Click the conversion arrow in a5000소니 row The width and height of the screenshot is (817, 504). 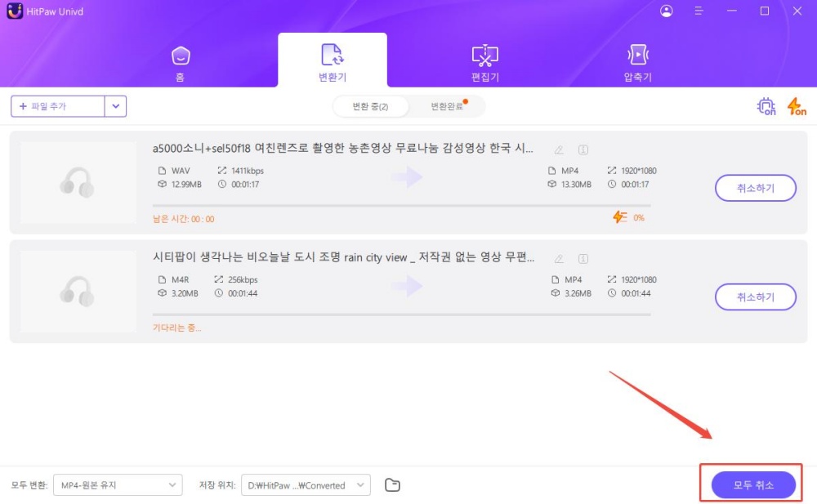[x=407, y=177]
